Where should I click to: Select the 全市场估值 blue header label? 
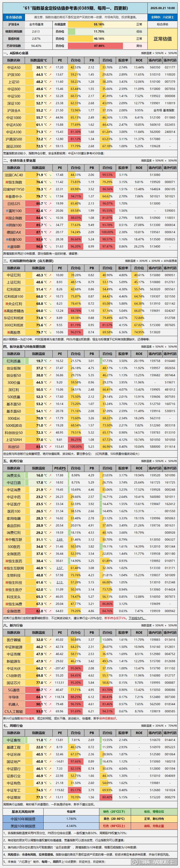click(14, 17)
